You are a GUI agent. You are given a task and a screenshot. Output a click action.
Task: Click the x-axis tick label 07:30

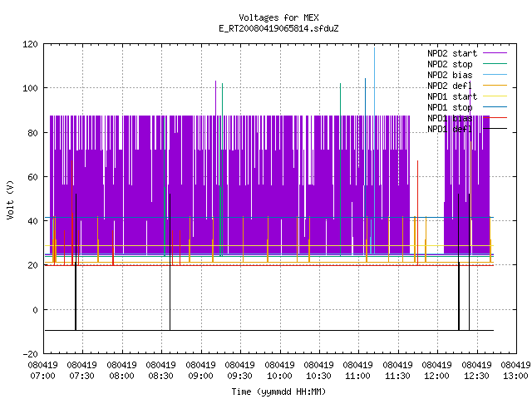click(81, 376)
